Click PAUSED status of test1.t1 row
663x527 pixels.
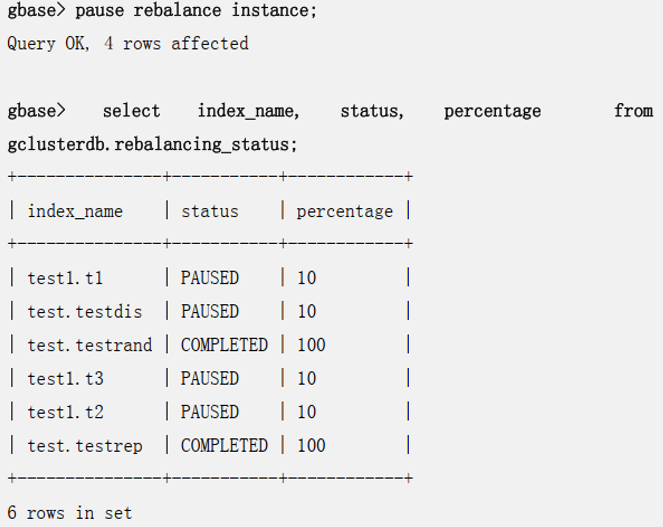tap(210, 278)
